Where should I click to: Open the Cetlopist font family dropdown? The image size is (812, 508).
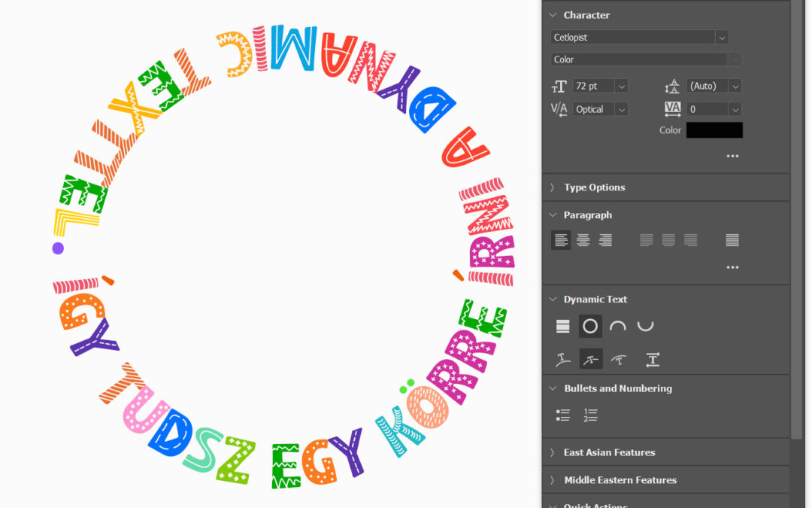(x=720, y=37)
